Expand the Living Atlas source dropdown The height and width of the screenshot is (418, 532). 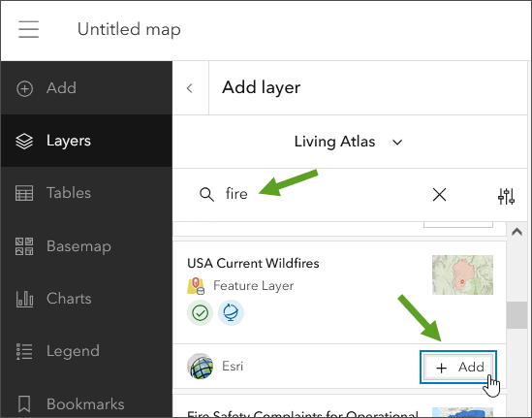click(349, 142)
